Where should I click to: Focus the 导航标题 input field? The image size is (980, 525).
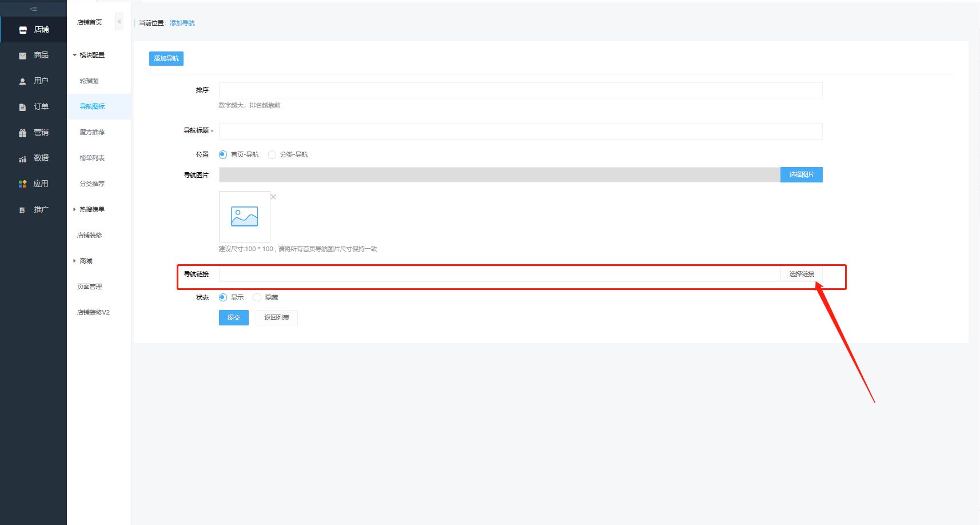[x=521, y=131]
